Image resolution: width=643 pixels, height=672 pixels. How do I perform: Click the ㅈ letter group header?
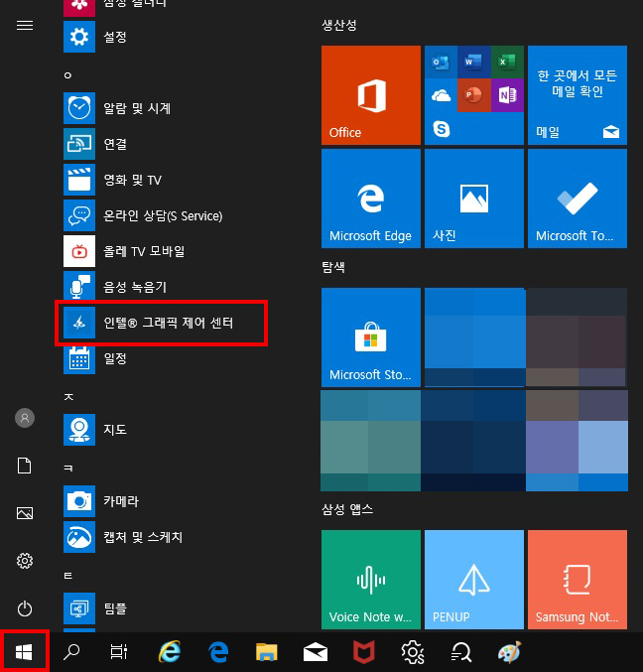pyautogui.click(x=68, y=397)
